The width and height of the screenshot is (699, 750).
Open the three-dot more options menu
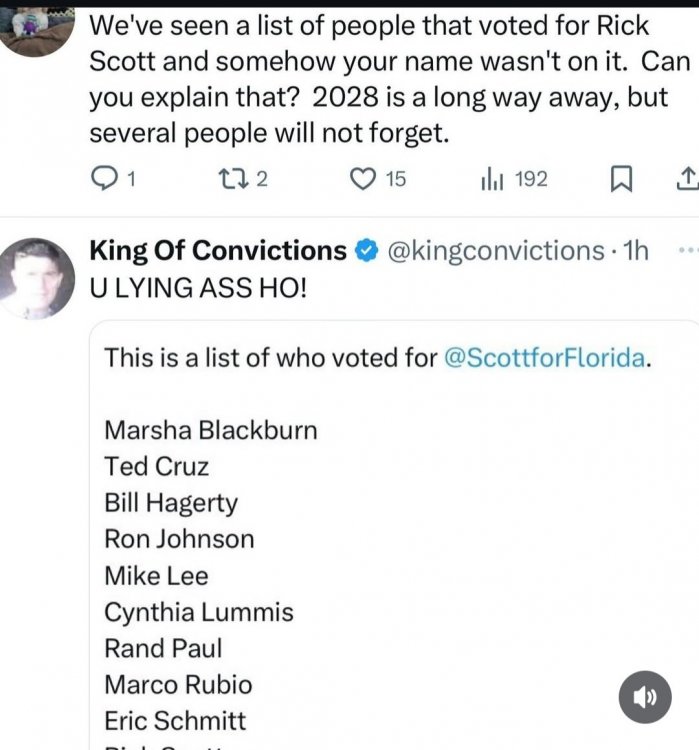(x=687, y=250)
